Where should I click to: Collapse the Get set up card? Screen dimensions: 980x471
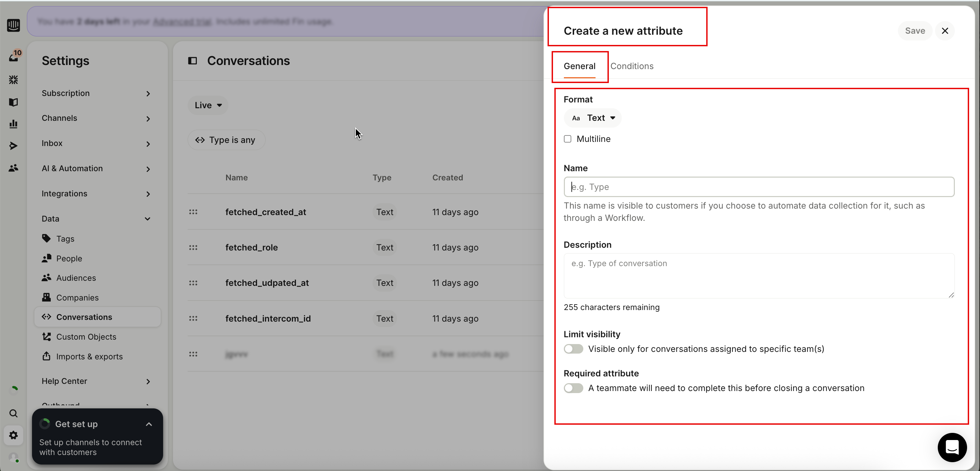149,424
